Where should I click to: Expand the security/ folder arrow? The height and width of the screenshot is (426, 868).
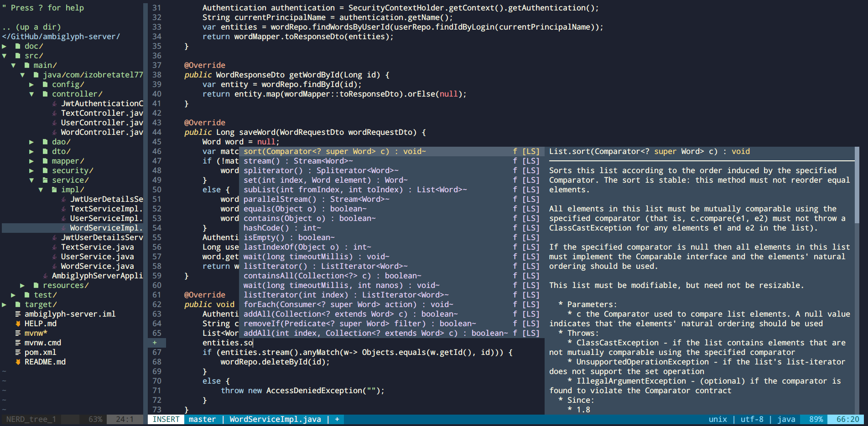click(31, 170)
